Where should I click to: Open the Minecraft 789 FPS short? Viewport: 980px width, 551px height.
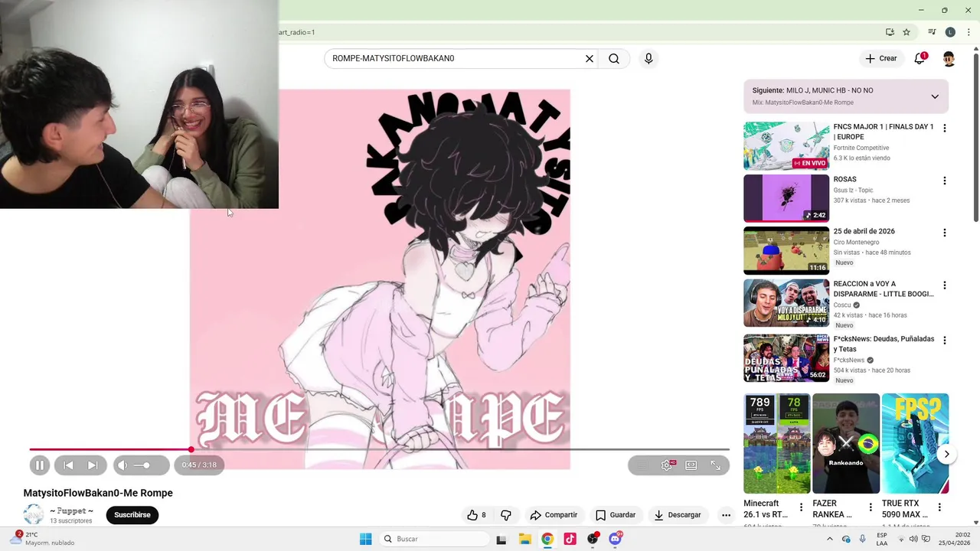point(776,443)
